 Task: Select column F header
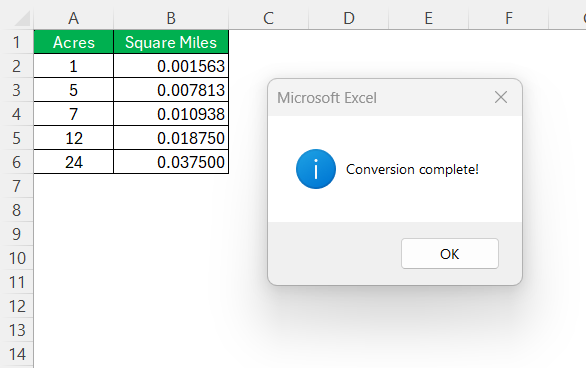click(509, 18)
